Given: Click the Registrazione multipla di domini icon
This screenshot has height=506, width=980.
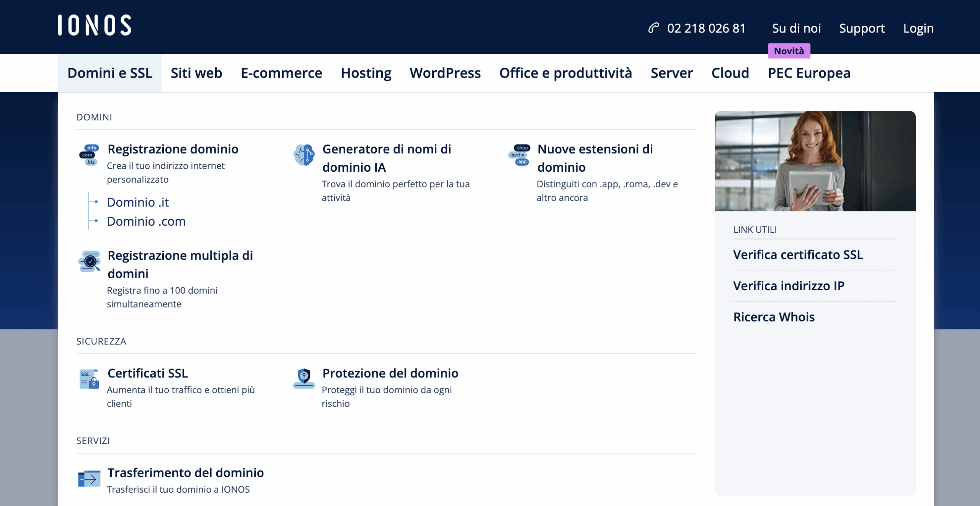Looking at the screenshot, I should (x=89, y=262).
